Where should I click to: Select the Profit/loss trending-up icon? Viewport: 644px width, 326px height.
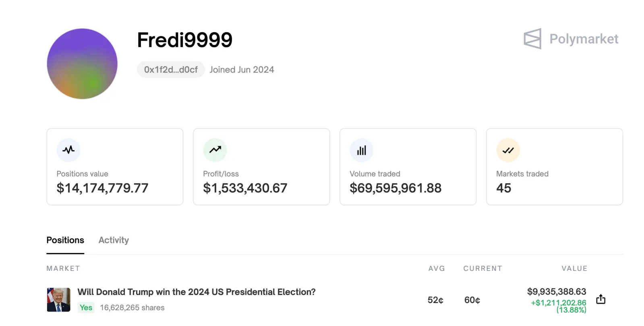click(215, 150)
